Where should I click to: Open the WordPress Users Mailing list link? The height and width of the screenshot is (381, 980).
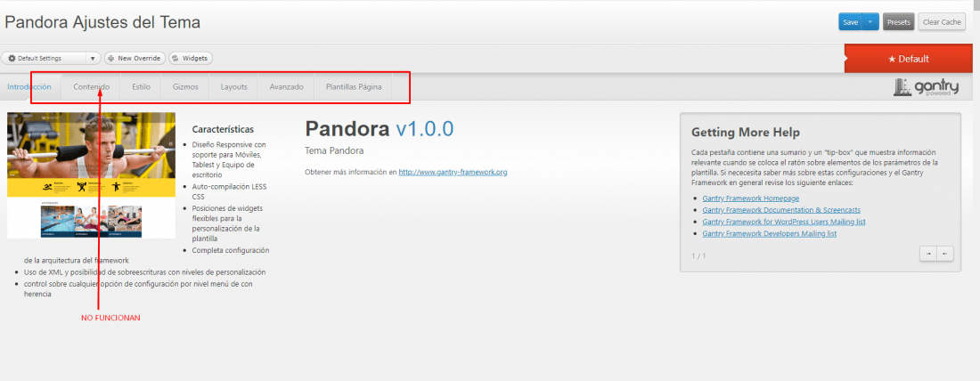tap(784, 222)
